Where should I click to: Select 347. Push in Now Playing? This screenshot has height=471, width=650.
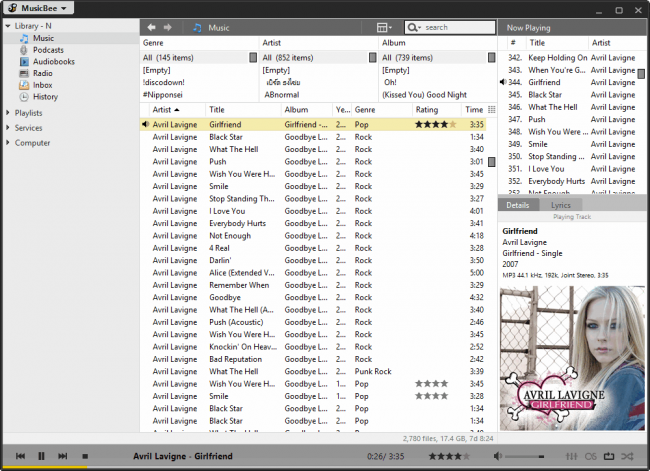point(572,119)
